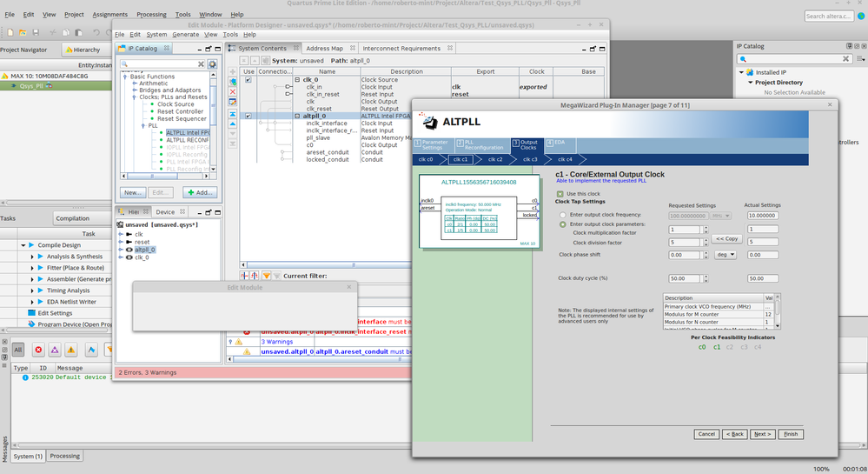This screenshot has height=474, width=868.
Task: Open the Assignments menu
Action: click(x=109, y=15)
